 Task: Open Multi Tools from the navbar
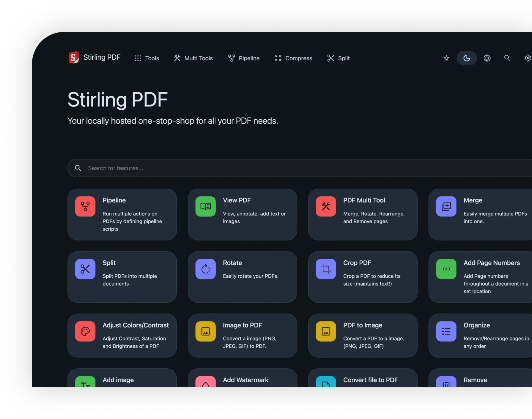(193, 58)
